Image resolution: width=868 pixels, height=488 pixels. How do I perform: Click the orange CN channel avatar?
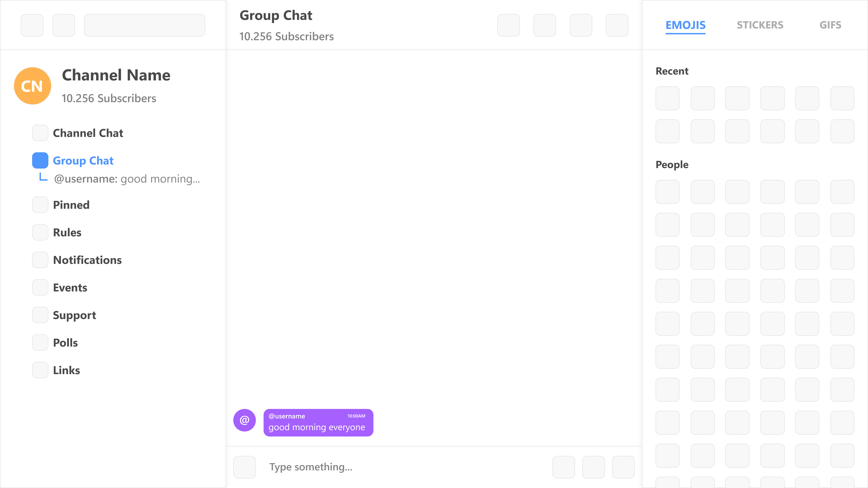32,86
